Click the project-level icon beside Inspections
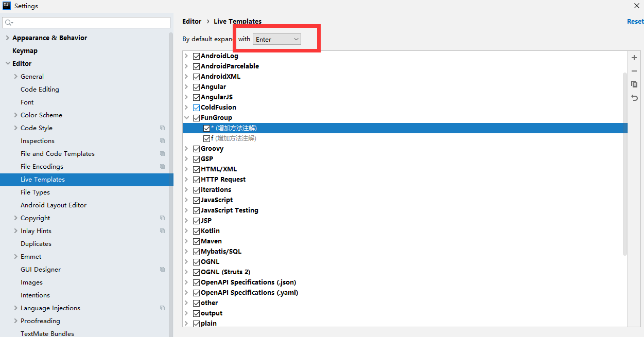Image resolution: width=644 pixels, height=337 pixels. coord(162,141)
